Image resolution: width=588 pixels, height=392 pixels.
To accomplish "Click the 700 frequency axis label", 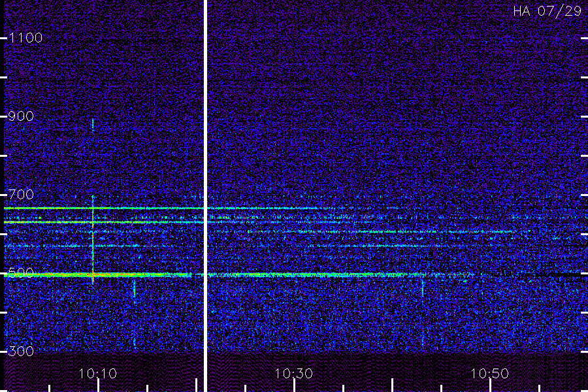I will (21, 195).
